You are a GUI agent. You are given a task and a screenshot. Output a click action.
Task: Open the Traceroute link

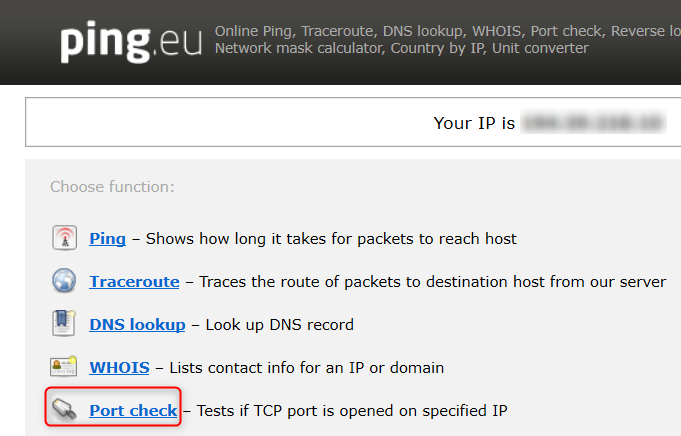[134, 282]
